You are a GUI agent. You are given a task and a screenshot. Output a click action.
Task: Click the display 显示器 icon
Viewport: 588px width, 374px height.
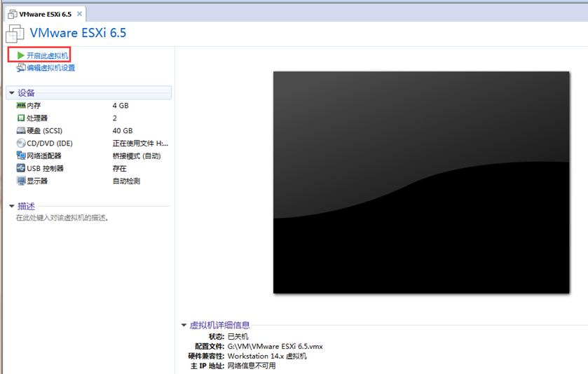pos(21,181)
